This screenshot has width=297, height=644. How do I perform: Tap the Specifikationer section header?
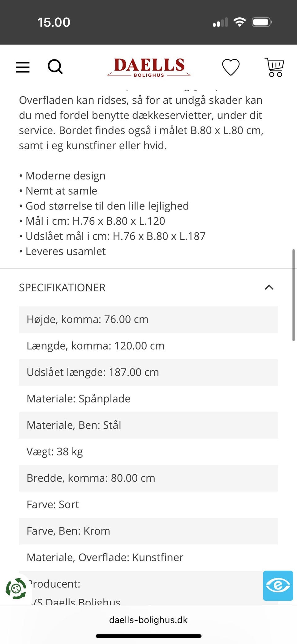(x=62, y=287)
